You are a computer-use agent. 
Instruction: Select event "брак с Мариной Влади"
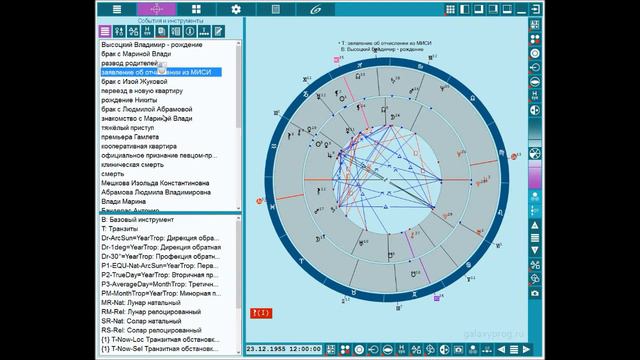(136, 54)
